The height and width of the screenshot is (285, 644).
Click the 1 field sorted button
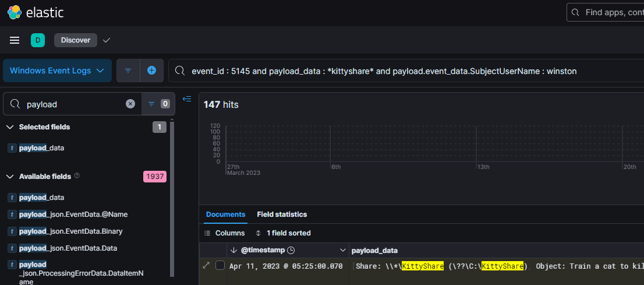pos(283,233)
